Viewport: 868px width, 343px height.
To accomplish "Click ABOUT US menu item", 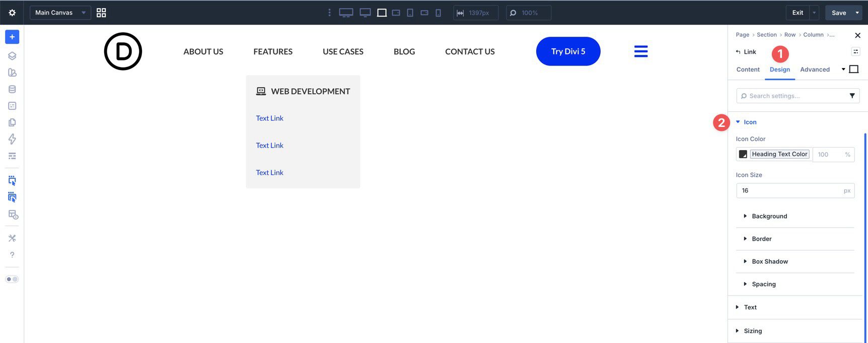I will [203, 51].
